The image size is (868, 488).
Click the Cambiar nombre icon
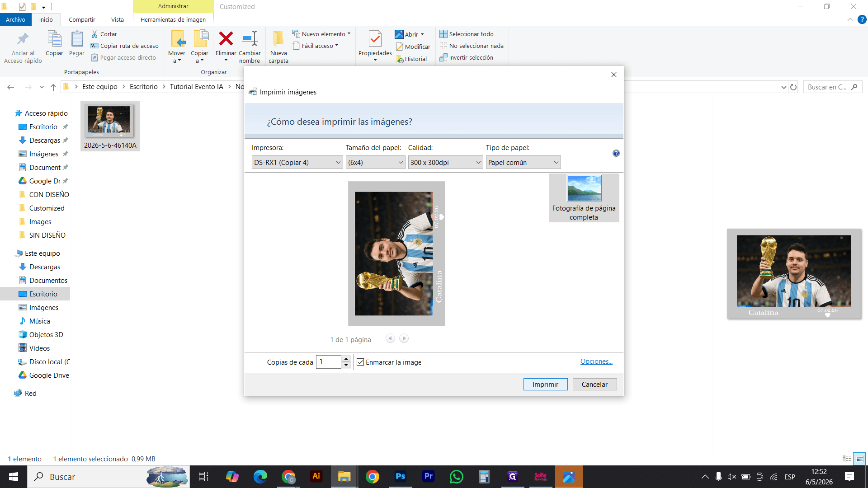tap(250, 39)
